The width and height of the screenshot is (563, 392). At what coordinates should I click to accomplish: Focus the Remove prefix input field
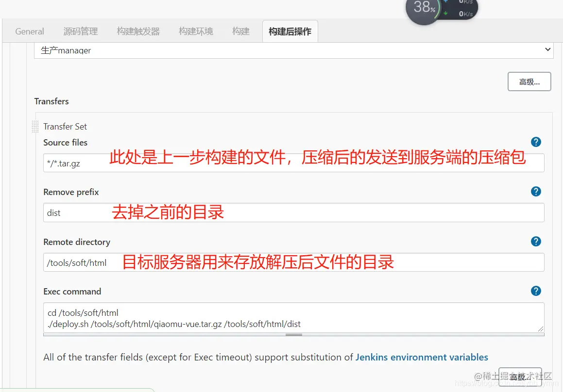(294, 212)
